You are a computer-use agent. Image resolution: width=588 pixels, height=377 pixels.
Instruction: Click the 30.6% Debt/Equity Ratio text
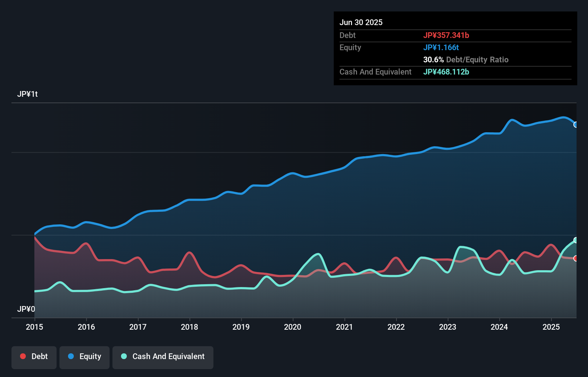(x=466, y=59)
